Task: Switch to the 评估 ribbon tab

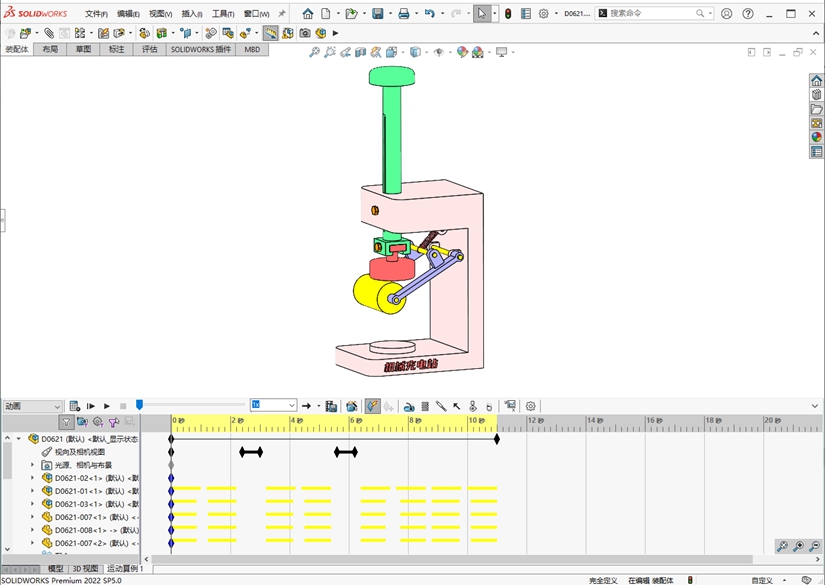Action: pyautogui.click(x=149, y=49)
